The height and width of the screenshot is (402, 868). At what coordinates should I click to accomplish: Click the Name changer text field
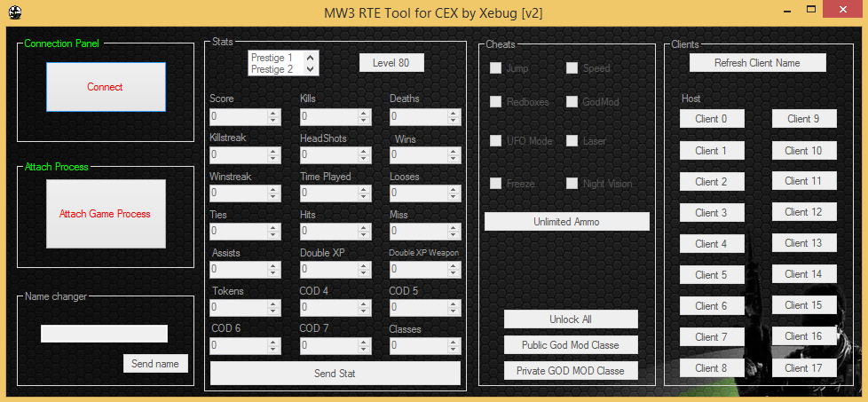pos(104,334)
